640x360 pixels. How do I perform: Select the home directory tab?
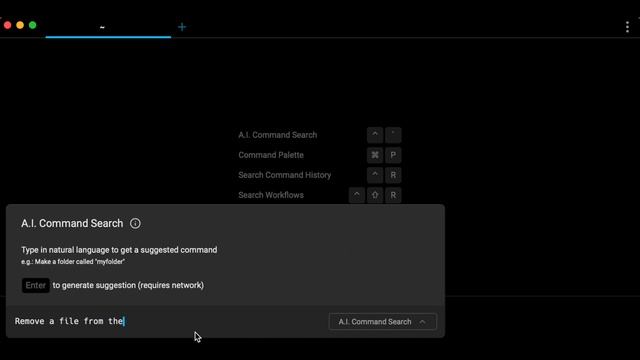tap(108, 27)
